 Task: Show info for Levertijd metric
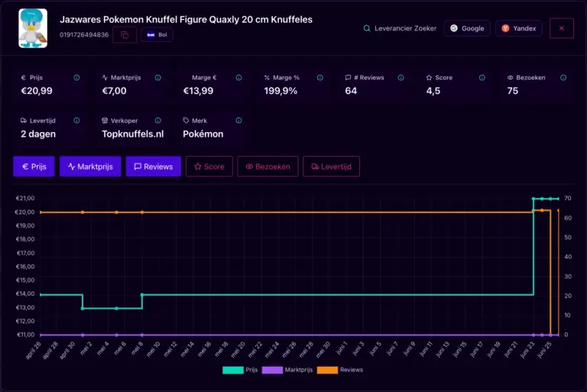(76, 121)
